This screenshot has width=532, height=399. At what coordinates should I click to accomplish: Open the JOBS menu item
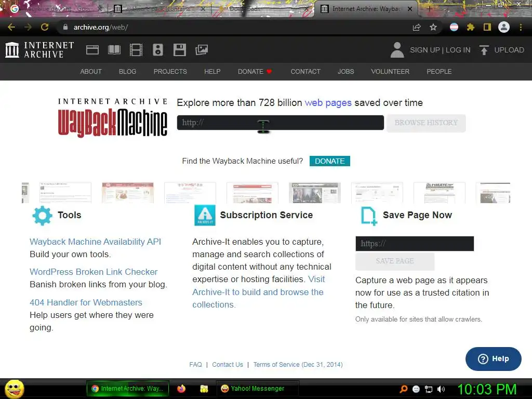tap(345, 72)
